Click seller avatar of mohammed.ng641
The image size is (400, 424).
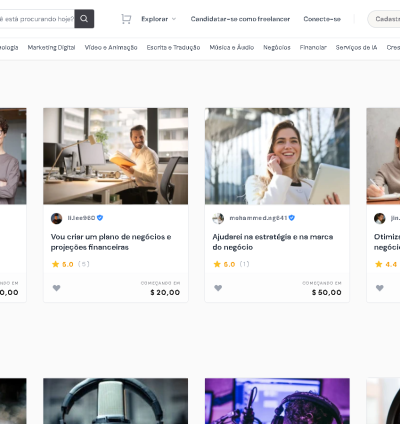pyautogui.click(x=218, y=218)
